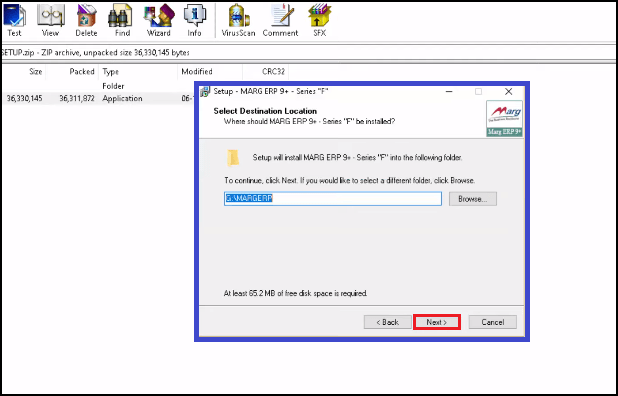The width and height of the screenshot is (618, 396).
Task: Click the destination folder path field
Action: coord(333,199)
